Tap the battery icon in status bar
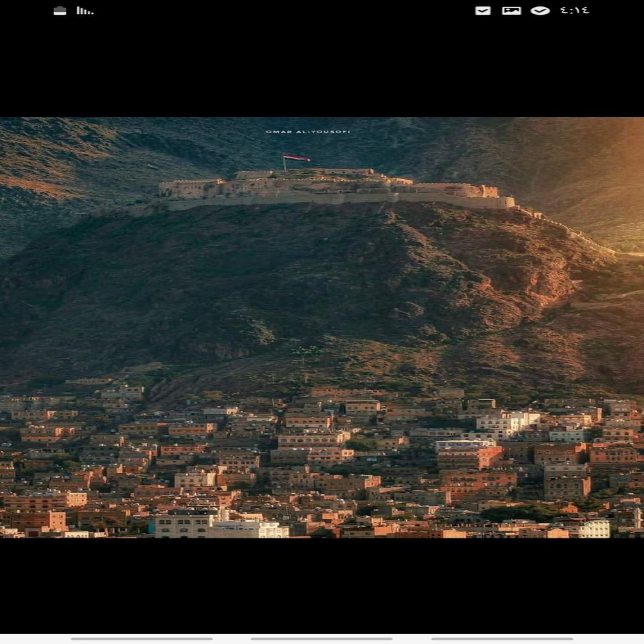The width and height of the screenshot is (644, 644). point(60,11)
